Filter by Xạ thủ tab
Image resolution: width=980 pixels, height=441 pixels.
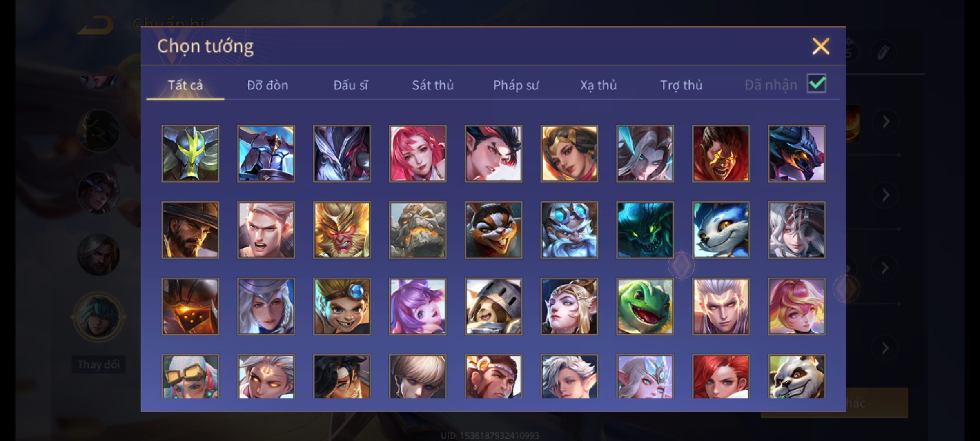(598, 85)
